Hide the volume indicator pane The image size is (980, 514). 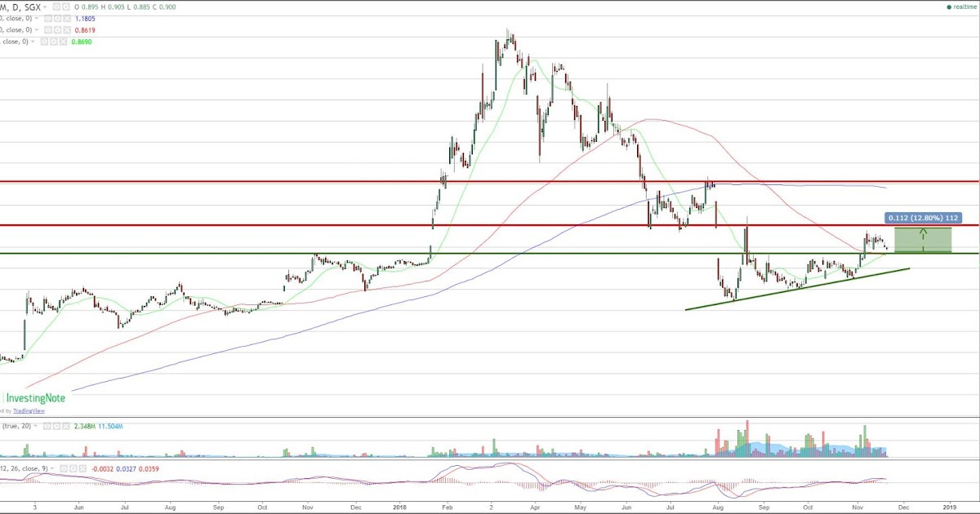[x=47, y=425]
